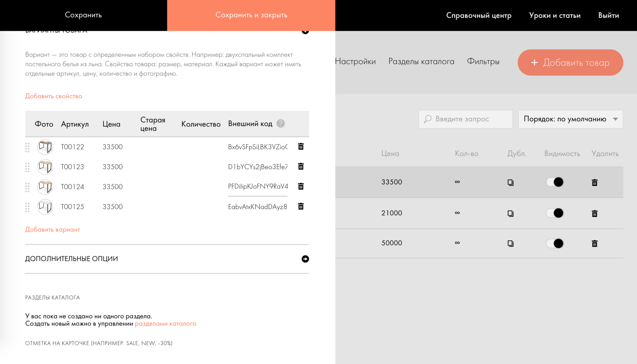Open the Разделы каталога tab
Viewport: 637px width, 364px height.
click(421, 61)
